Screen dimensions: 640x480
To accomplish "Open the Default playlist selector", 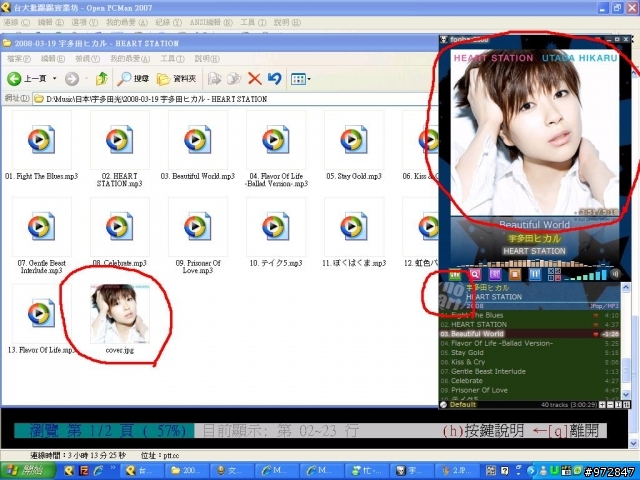I will pos(462,404).
